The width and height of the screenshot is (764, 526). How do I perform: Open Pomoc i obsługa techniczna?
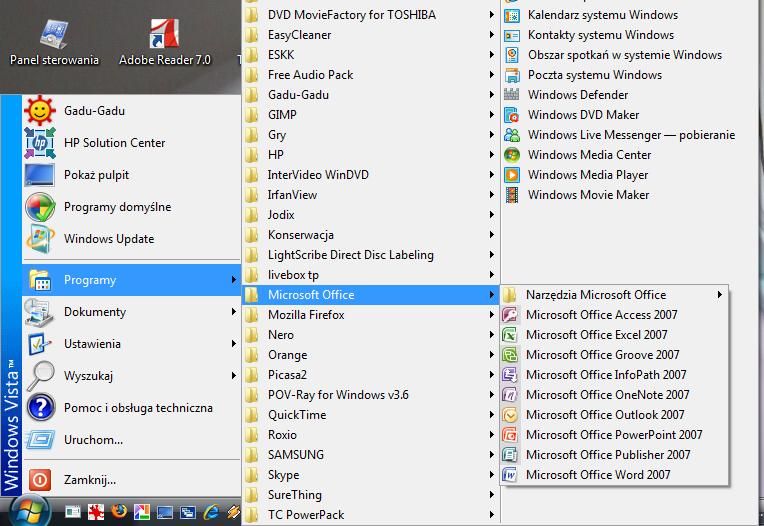tap(132, 408)
